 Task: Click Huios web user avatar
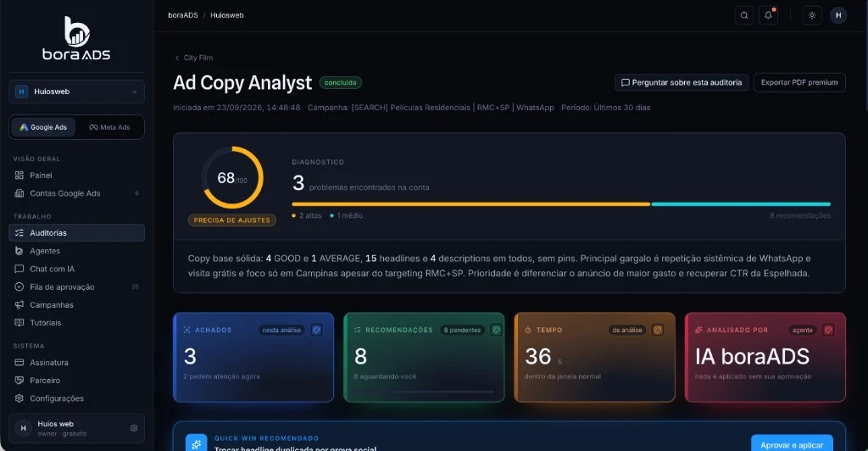pos(23,428)
